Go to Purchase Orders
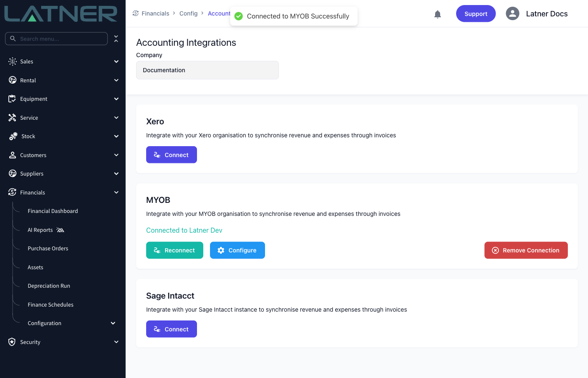The image size is (588, 378). [x=48, y=249]
